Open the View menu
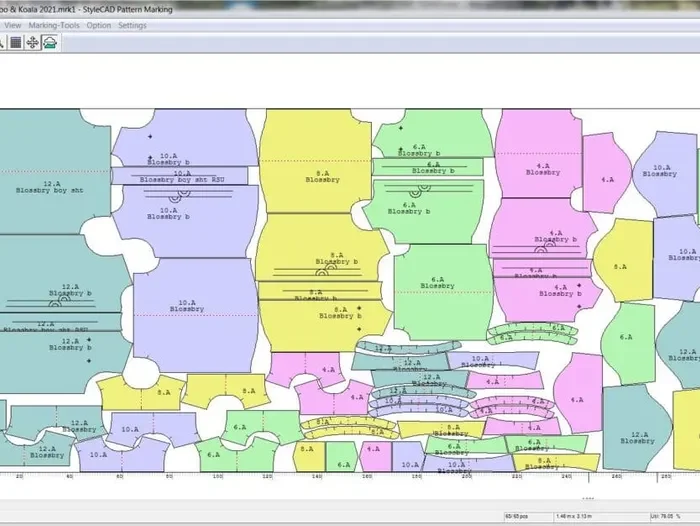 [x=13, y=25]
